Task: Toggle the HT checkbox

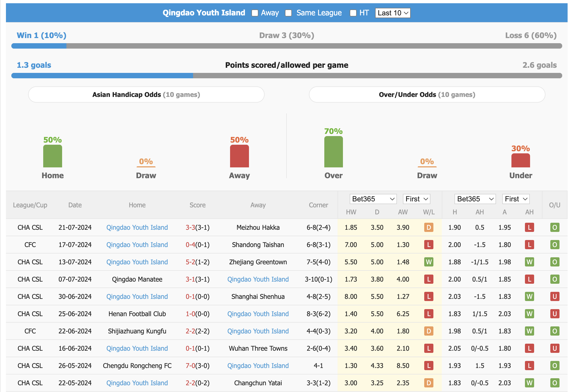Action: pos(353,13)
